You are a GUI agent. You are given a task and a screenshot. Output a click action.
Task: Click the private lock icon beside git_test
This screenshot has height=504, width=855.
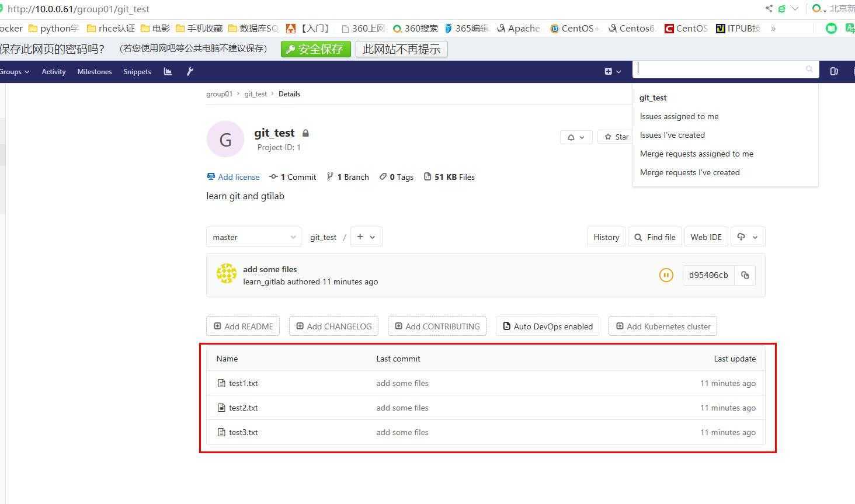[305, 133]
